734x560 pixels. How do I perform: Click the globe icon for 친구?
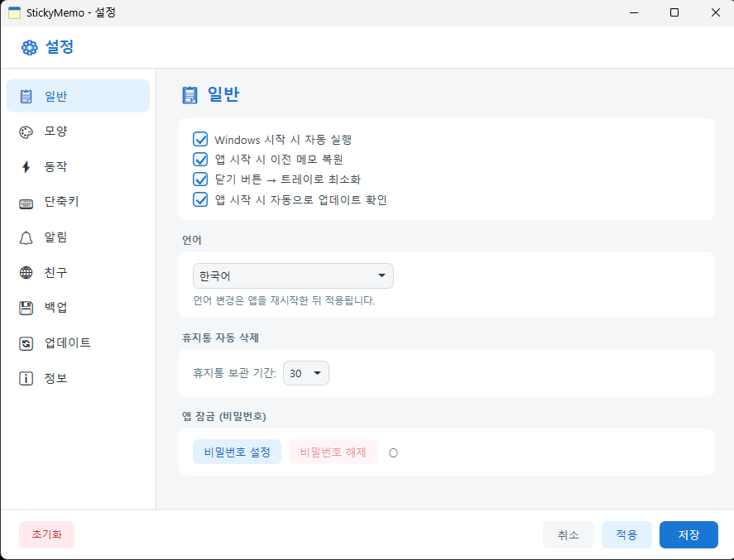[26, 272]
